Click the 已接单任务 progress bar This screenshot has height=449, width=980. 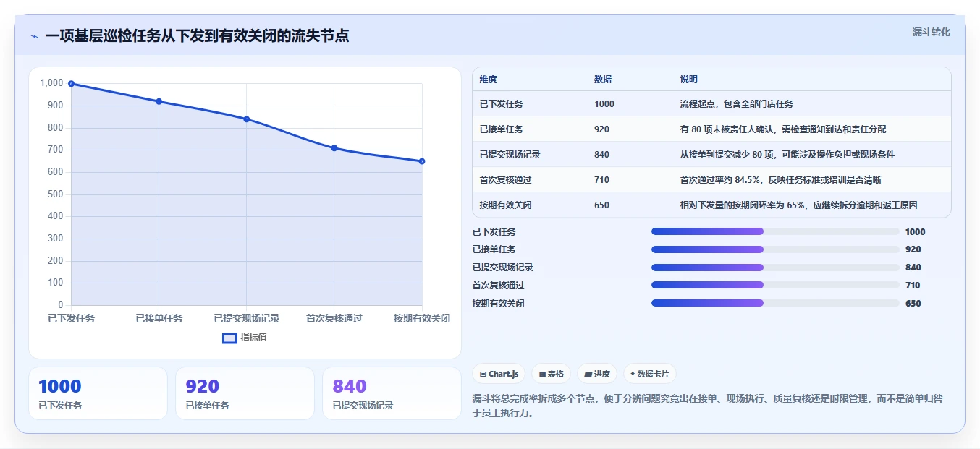(x=775, y=249)
